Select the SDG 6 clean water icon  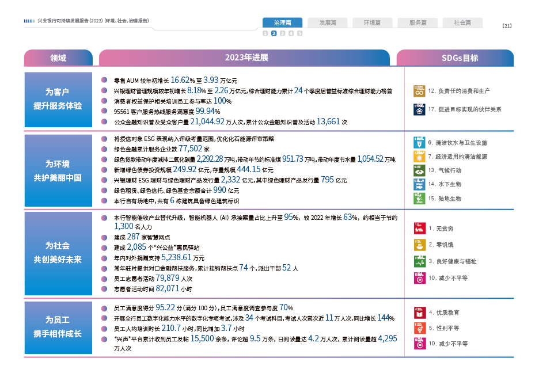pos(419,142)
